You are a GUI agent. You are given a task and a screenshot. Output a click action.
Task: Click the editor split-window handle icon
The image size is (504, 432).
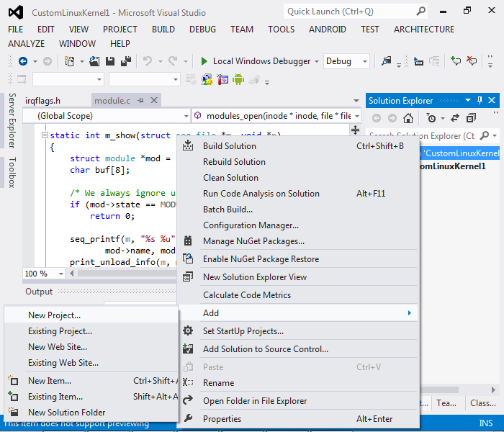point(355,130)
